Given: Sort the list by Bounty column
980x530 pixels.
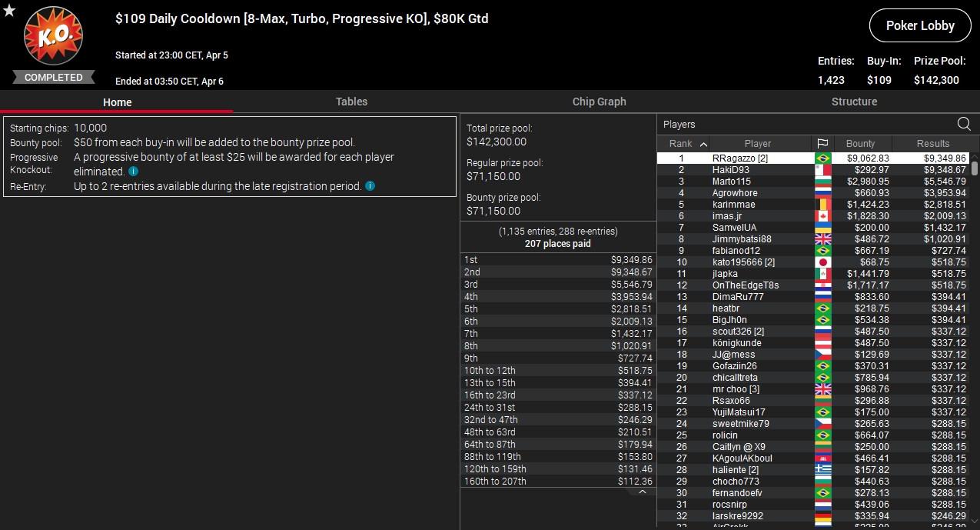Looking at the screenshot, I should [x=860, y=144].
